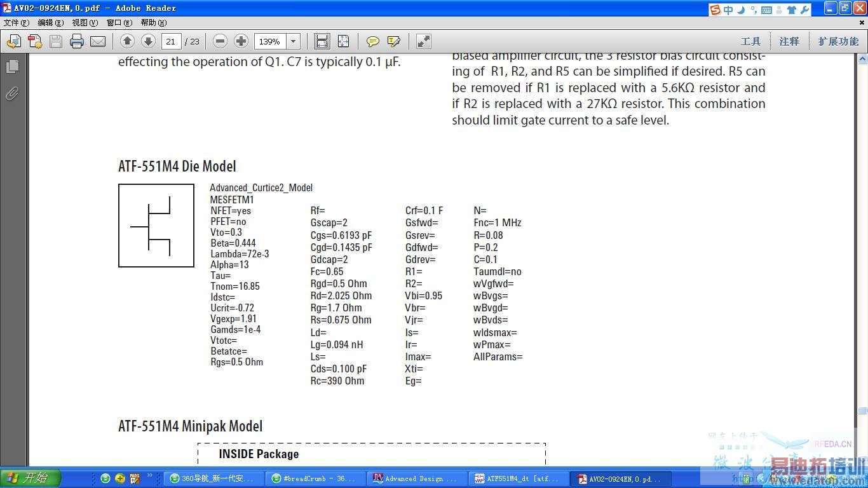Click the 'Rd=2.025 Ohm' parameter
Image resolution: width=868 pixels, height=488 pixels.
click(x=341, y=295)
